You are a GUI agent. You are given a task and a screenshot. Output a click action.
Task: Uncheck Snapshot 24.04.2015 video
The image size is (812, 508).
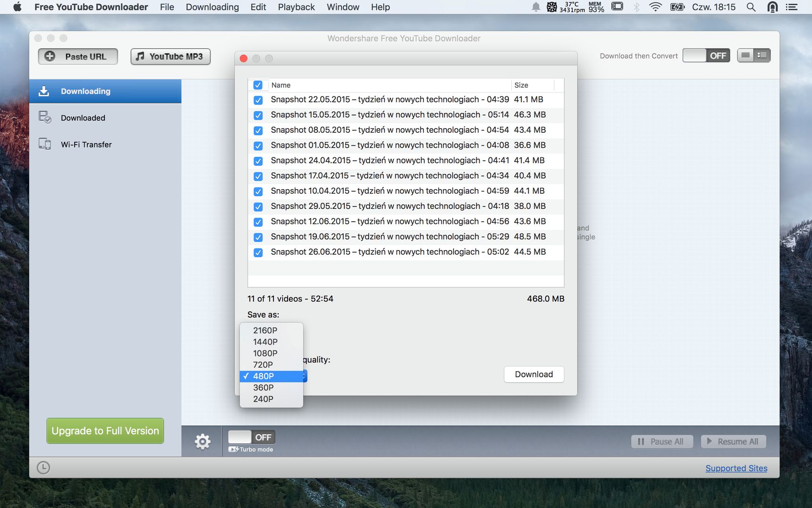(x=258, y=161)
